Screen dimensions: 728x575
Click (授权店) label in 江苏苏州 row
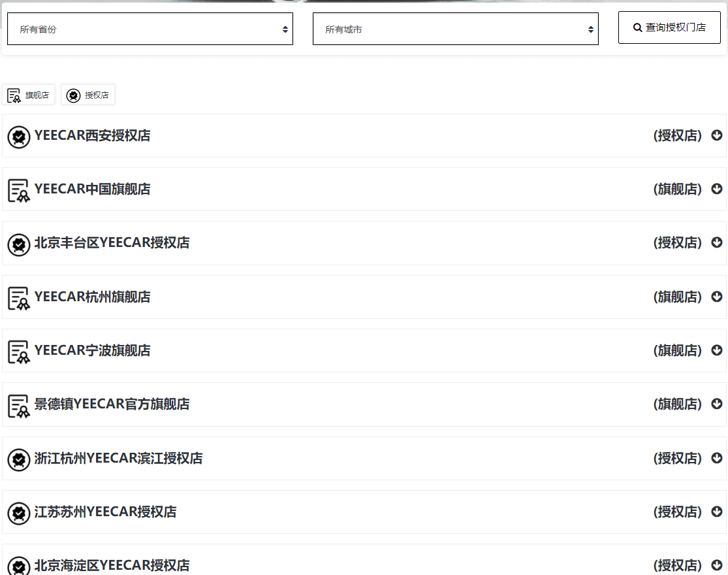tap(677, 512)
